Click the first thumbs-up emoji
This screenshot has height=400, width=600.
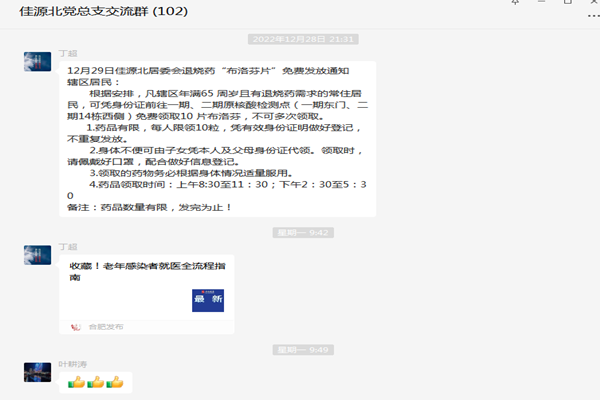77,382
